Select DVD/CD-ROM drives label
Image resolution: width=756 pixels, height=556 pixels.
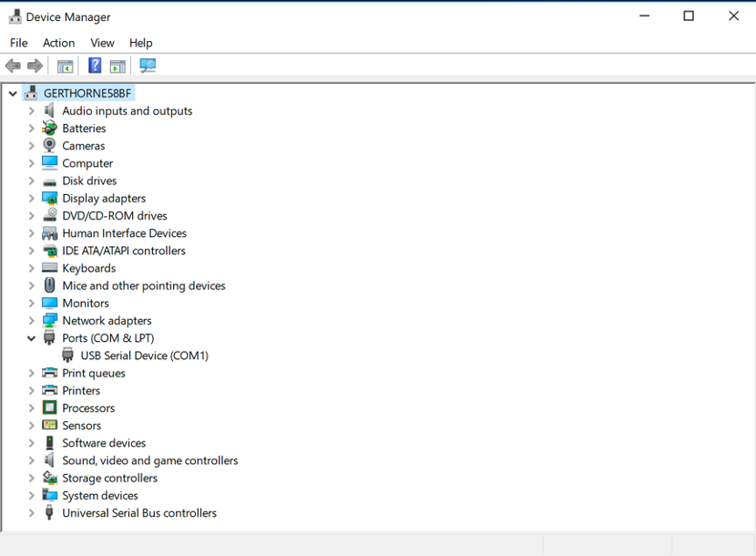click(x=115, y=216)
